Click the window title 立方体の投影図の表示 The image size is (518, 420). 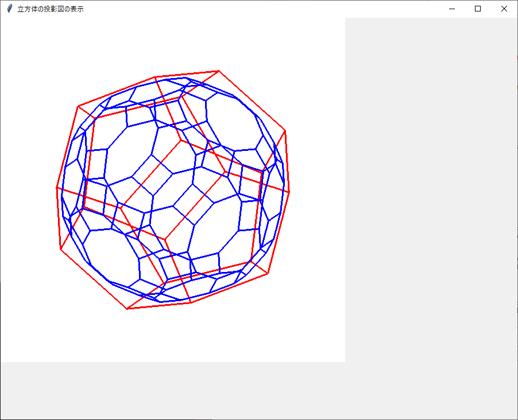pyautogui.click(x=51, y=9)
